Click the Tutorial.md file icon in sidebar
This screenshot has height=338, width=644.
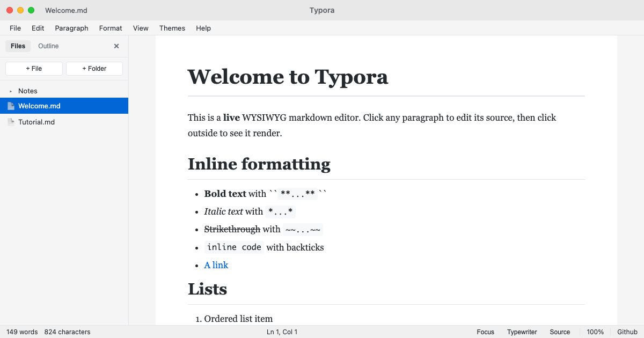pyautogui.click(x=11, y=122)
